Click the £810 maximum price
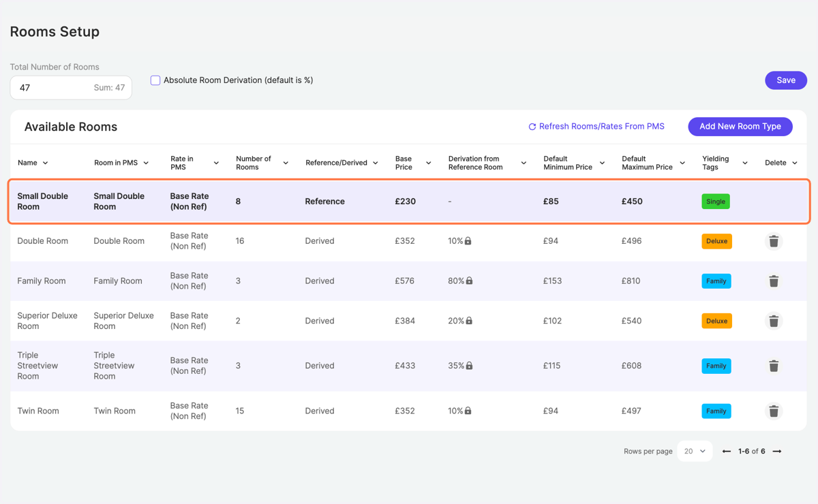 click(631, 281)
